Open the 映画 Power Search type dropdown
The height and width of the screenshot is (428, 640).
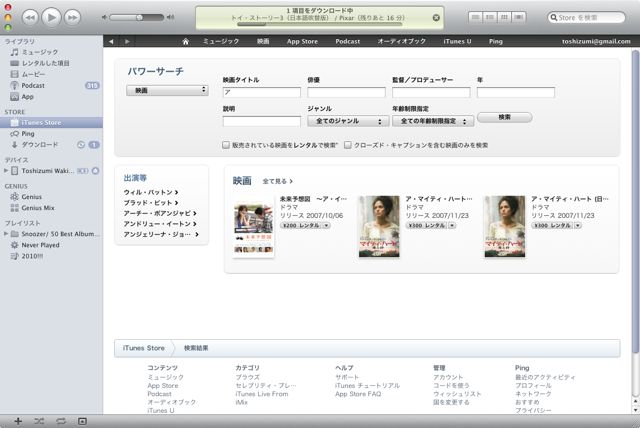[167, 90]
